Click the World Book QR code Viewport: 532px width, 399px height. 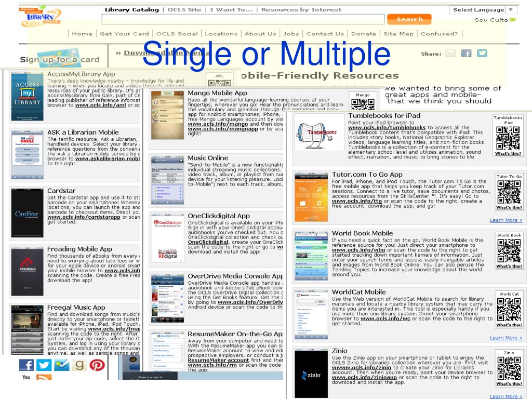click(x=509, y=251)
